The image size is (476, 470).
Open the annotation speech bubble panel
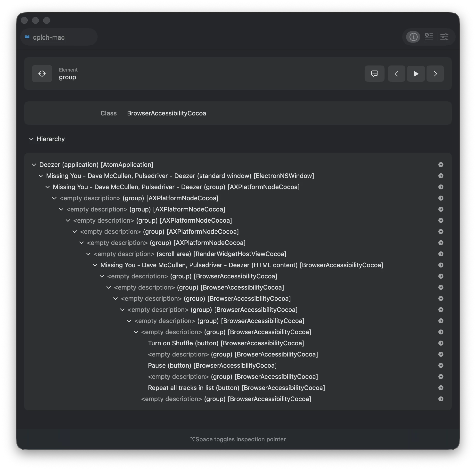pyautogui.click(x=375, y=74)
